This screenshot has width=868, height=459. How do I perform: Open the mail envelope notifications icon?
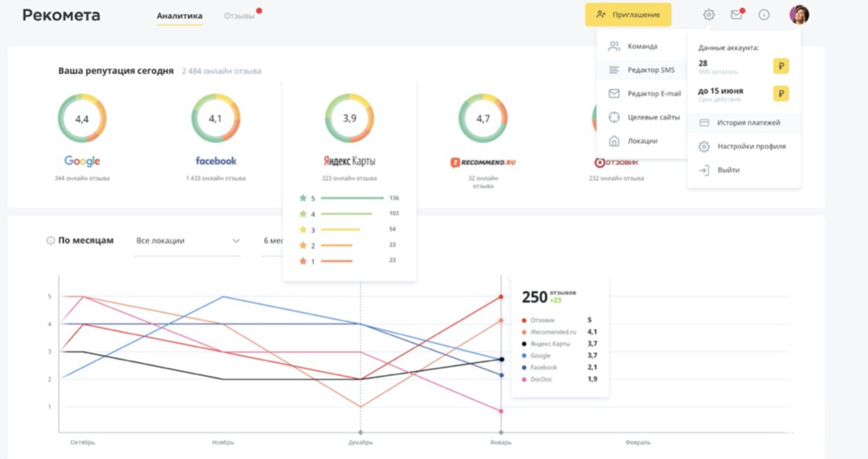pos(737,14)
